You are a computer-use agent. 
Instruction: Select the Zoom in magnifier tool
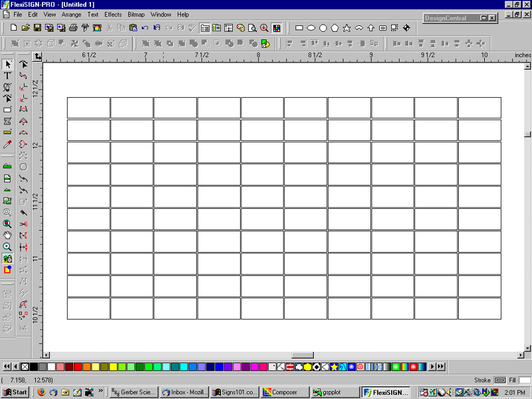click(x=7, y=247)
